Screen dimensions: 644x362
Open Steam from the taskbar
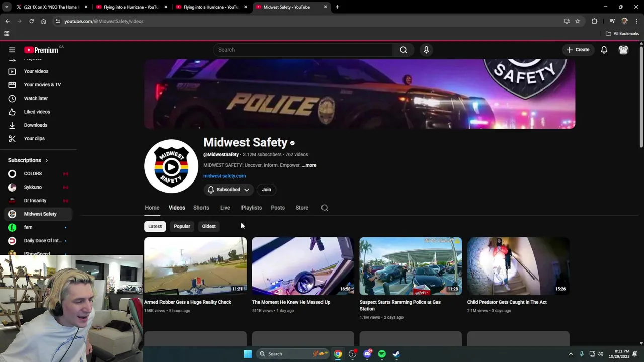point(396,354)
